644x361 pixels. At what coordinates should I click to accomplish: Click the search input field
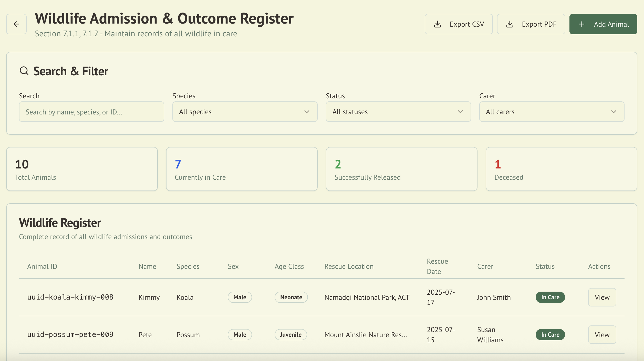[91, 112]
